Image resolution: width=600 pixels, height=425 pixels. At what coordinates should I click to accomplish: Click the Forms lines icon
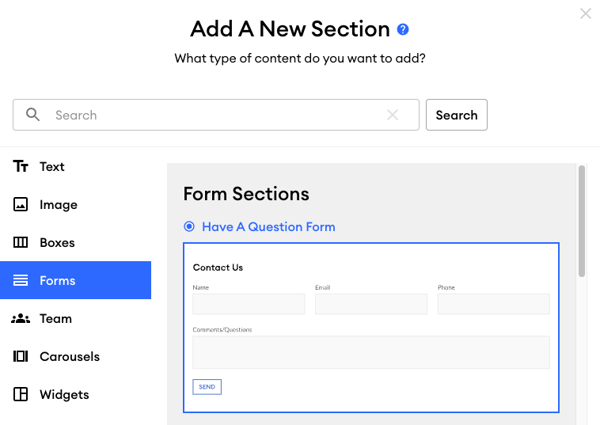click(20, 280)
